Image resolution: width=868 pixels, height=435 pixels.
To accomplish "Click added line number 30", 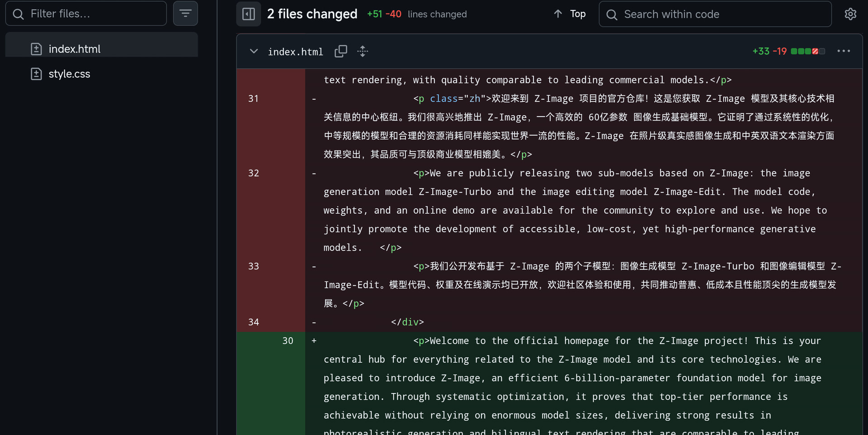I will pyautogui.click(x=288, y=341).
